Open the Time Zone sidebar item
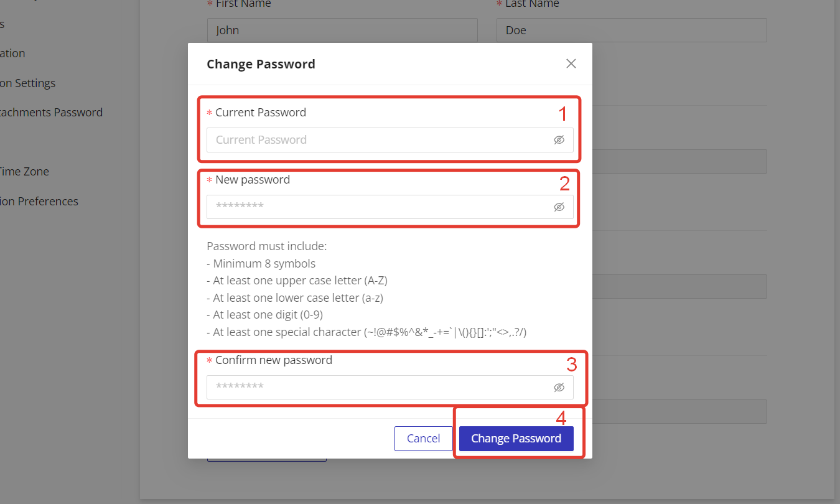840x504 pixels. pyautogui.click(x=24, y=172)
